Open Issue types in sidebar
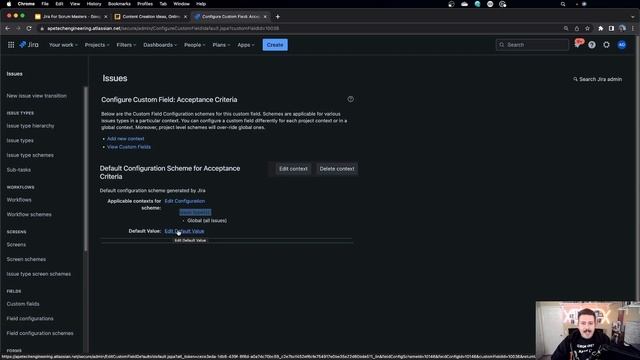Screen dimensions: 640x360 (x=20, y=141)
